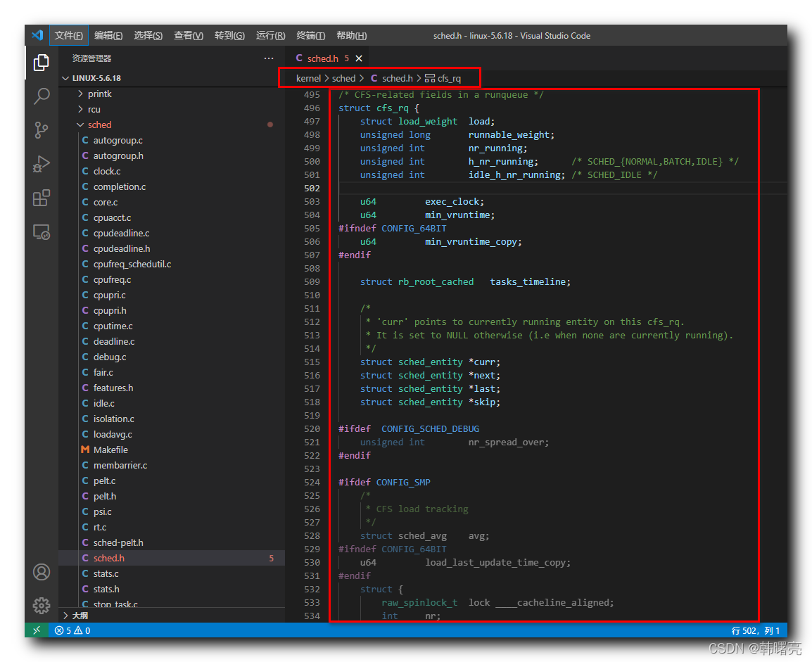812x662 pixels.
Task: Click line number 509 in the gutter
Action: tap(312, 281)
